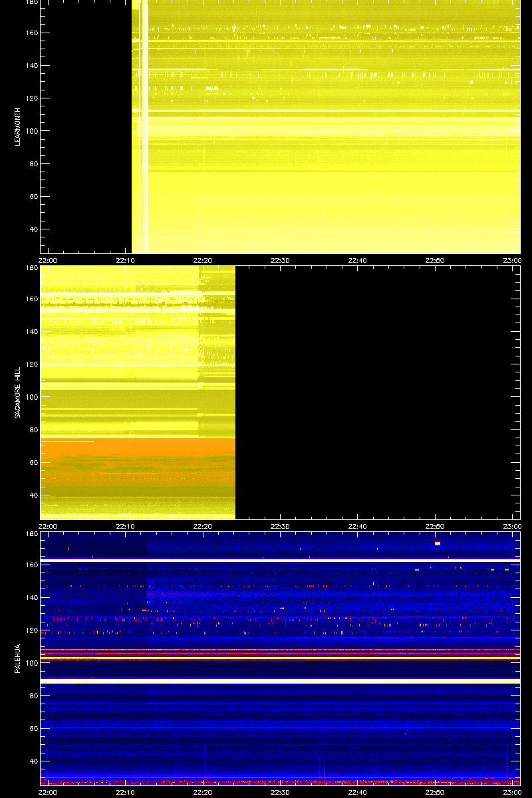
Task: Pick 22:50 label under Palehua panel
Action: [435, 791]
